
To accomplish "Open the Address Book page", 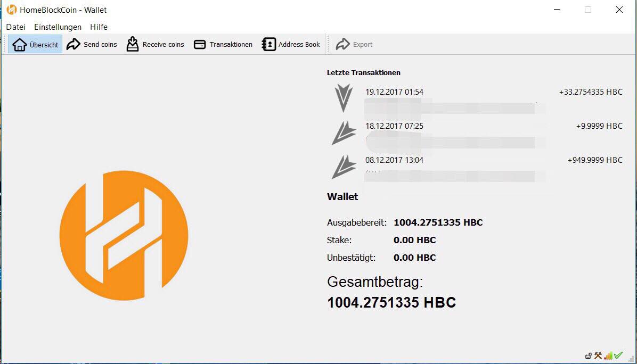I will (x=291, y=44).
